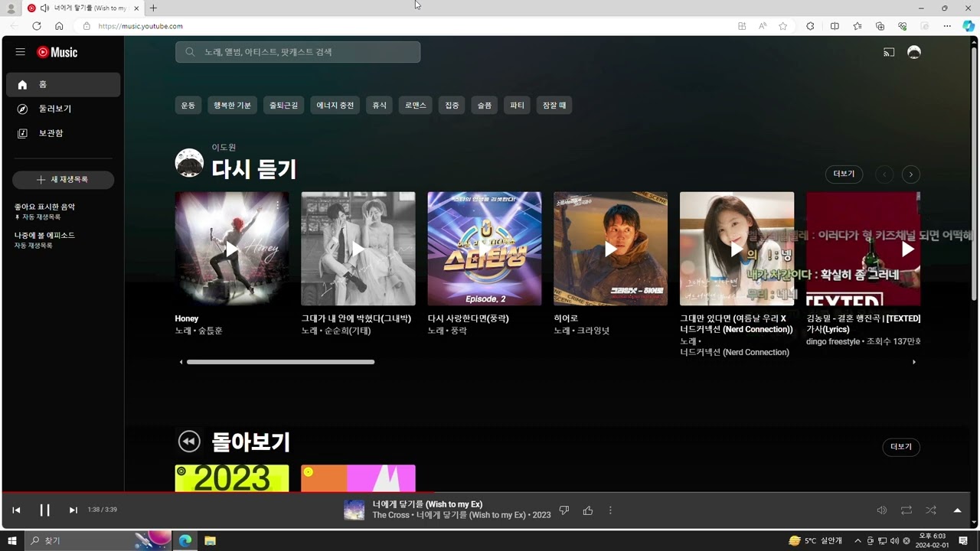The height and width of the screenshot is (551, 980).
Task: Open browser Split screen icon
Action: pos(835,26)
